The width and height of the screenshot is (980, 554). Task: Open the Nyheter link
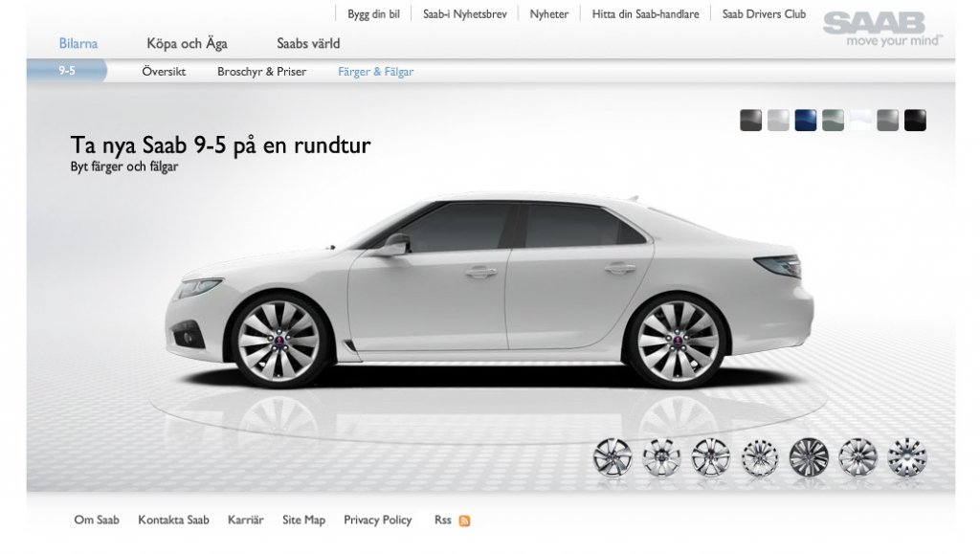[549, 13]
